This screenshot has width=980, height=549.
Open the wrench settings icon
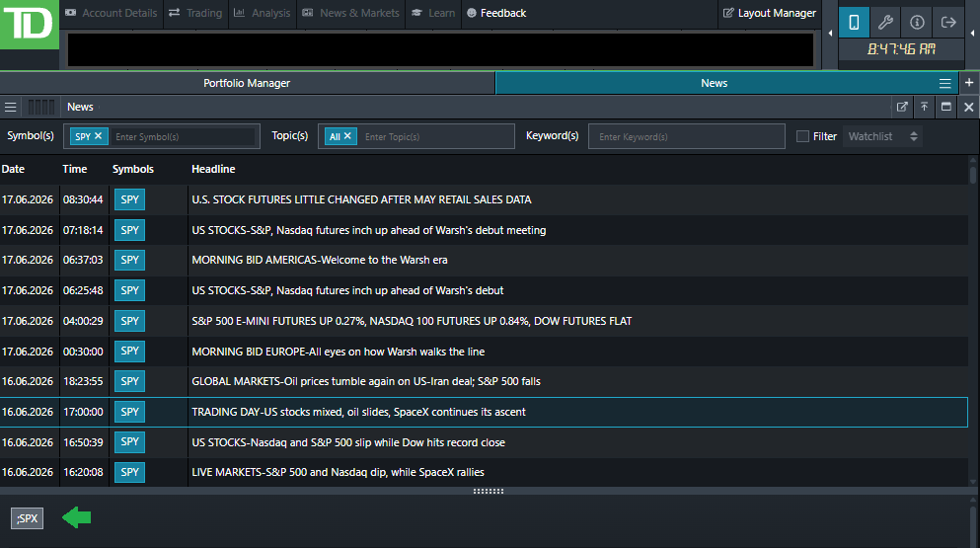885,23
